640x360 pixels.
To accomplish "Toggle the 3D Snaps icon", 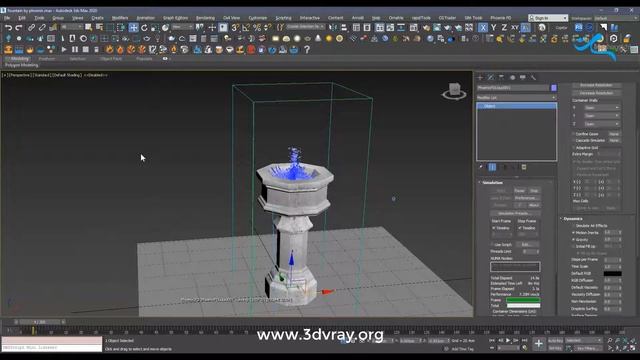I will point(235,28).
